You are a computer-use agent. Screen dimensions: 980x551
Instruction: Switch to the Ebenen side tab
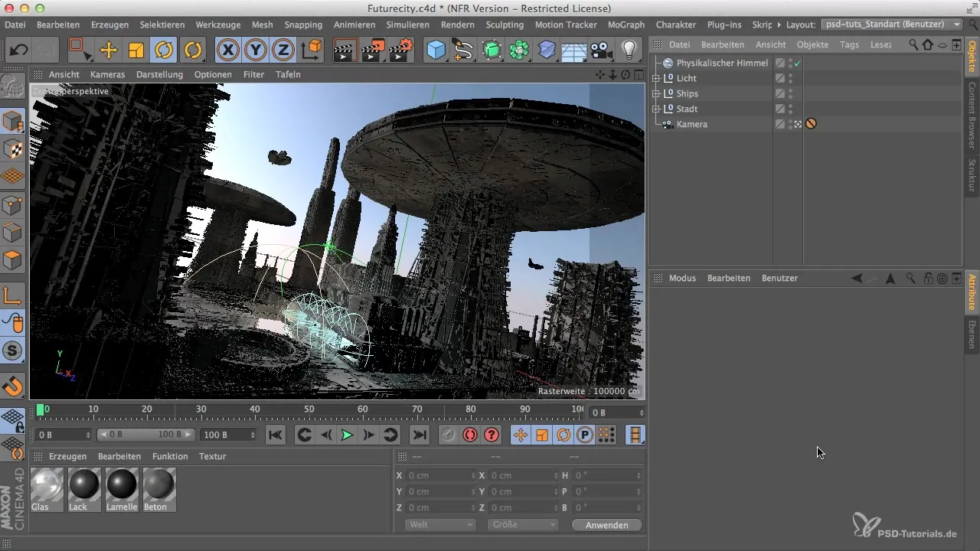972,335
